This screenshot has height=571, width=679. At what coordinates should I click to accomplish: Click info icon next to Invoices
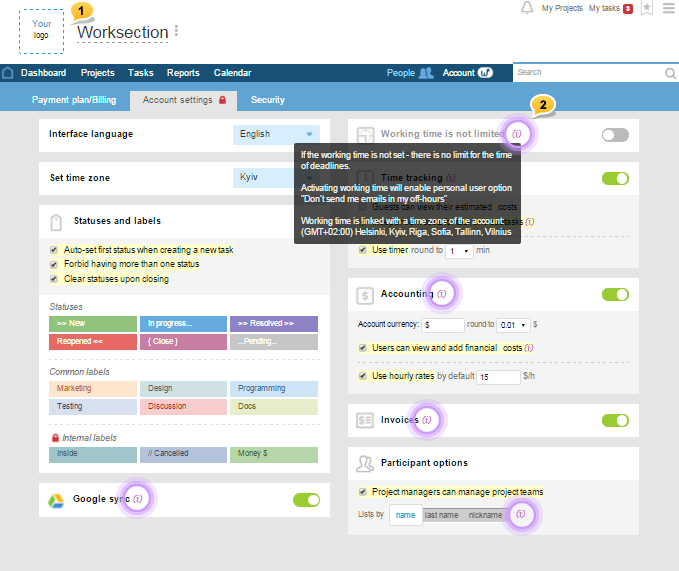pyautogui.click(x=427, y=420)
